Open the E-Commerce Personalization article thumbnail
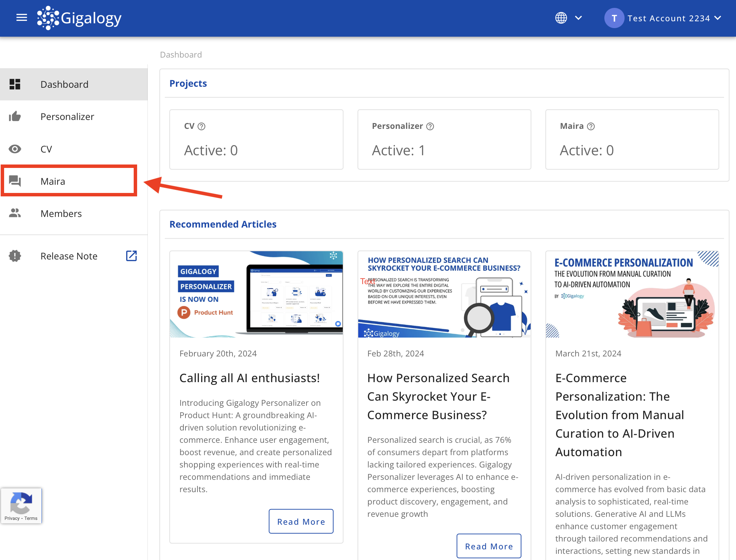The image size is (736, 560). [x=632, y=294]
